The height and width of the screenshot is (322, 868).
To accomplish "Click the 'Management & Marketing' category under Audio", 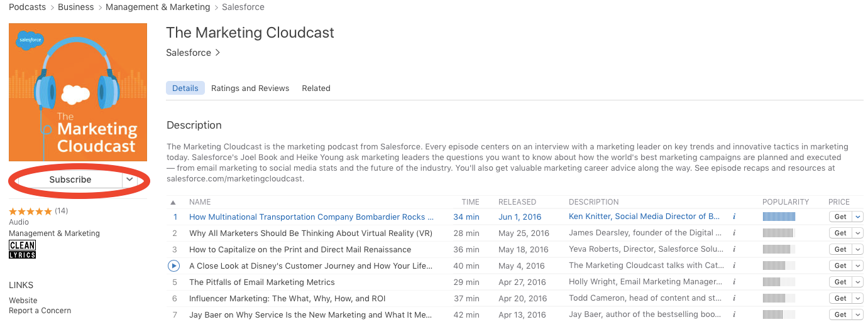I will [x=54, y=233].
